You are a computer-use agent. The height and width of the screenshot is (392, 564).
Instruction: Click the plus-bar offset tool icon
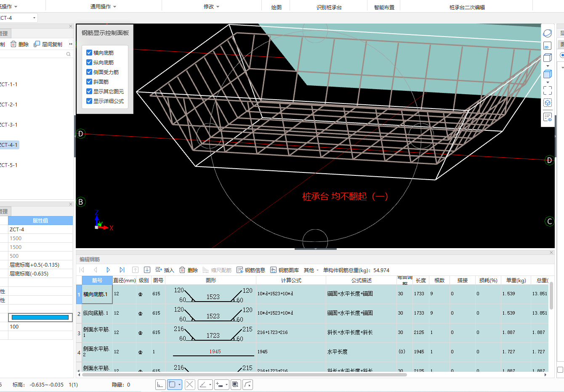point(219,384)
